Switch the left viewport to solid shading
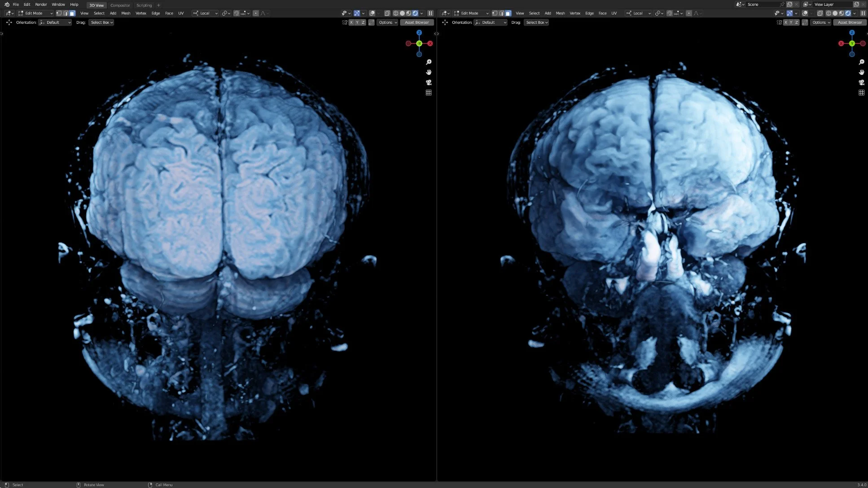 (x=403, y=13)
